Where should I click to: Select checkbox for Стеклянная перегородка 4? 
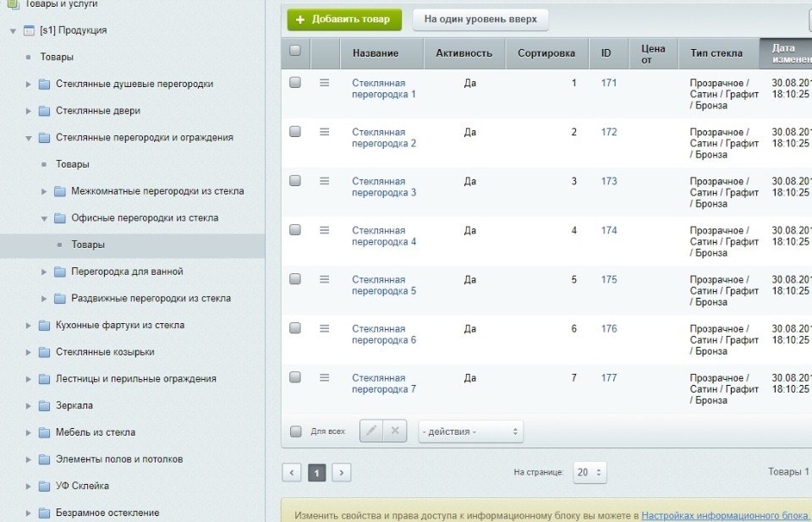tap(295, 230)
